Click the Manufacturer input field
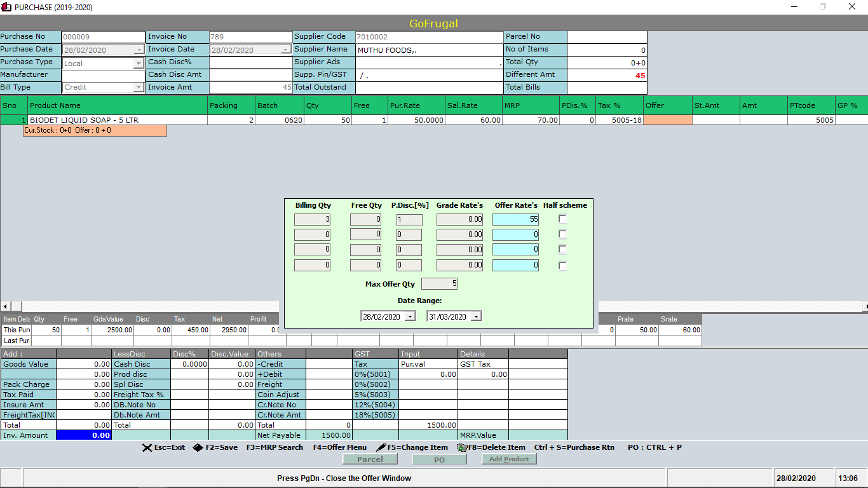This screenshot has height=488, width=868. (x=103, y=75)
